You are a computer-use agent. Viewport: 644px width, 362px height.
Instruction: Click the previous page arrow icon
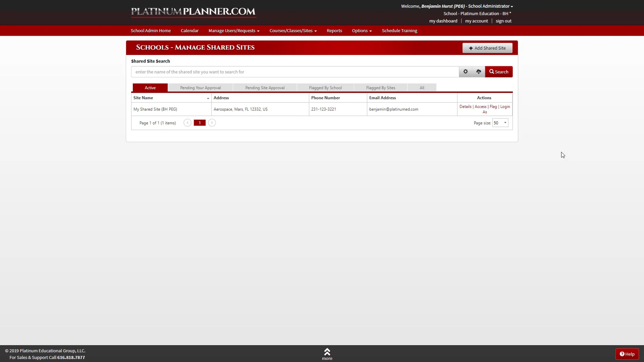click(x=187, y=123)
